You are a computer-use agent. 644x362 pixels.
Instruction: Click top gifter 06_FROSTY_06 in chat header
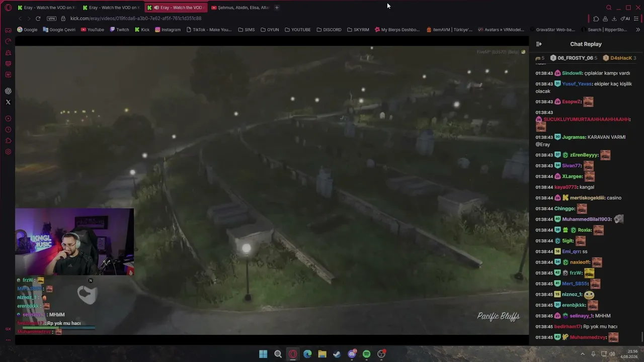pos(575,58)
